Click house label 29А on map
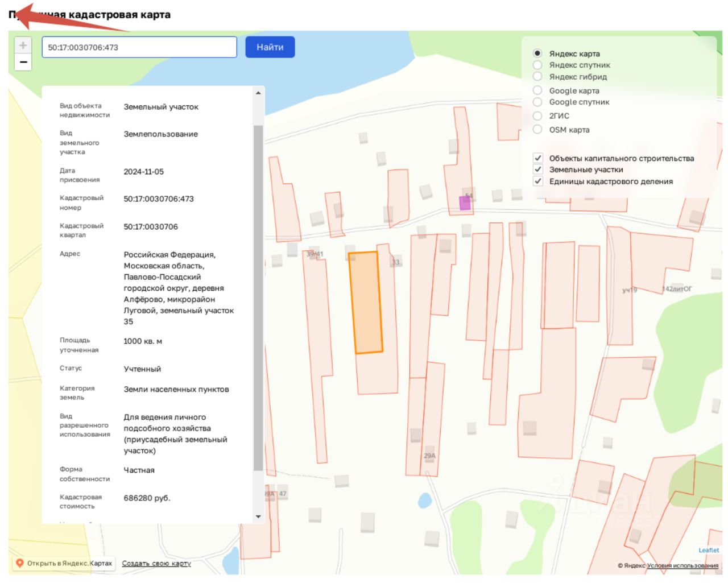The height and width of the screenshot is (583, 728). coord(429,456)
